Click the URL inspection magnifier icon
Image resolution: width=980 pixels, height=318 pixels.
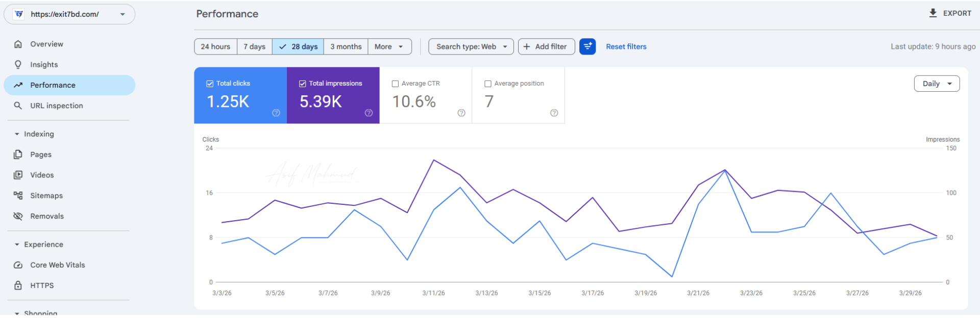(18, 105)
